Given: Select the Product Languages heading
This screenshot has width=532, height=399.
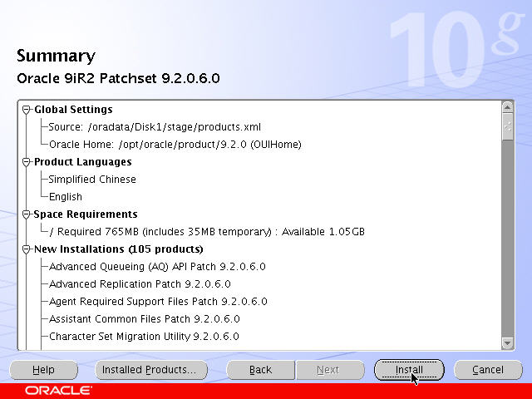Looking at the screenshot, I should point(83,162).
